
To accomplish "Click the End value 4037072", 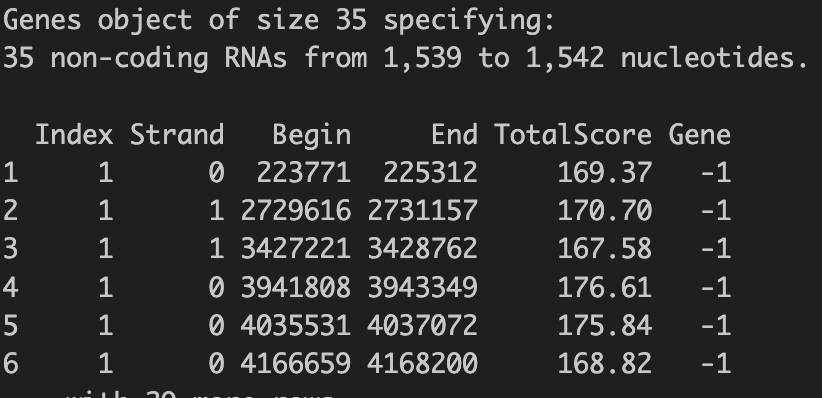I will click(423, 326).
